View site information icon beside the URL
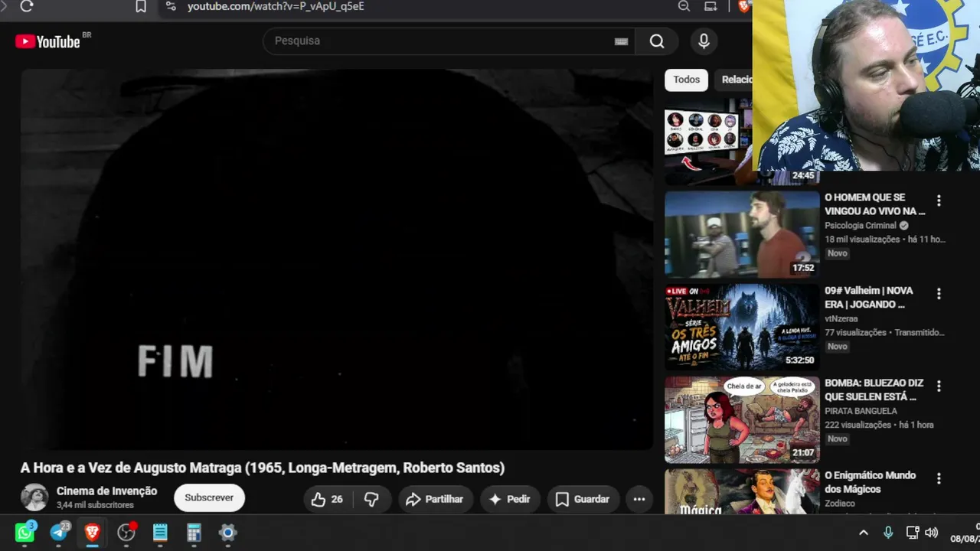This screenshot has width=980, height=551. pyautogui.click(x=171, y=6)
